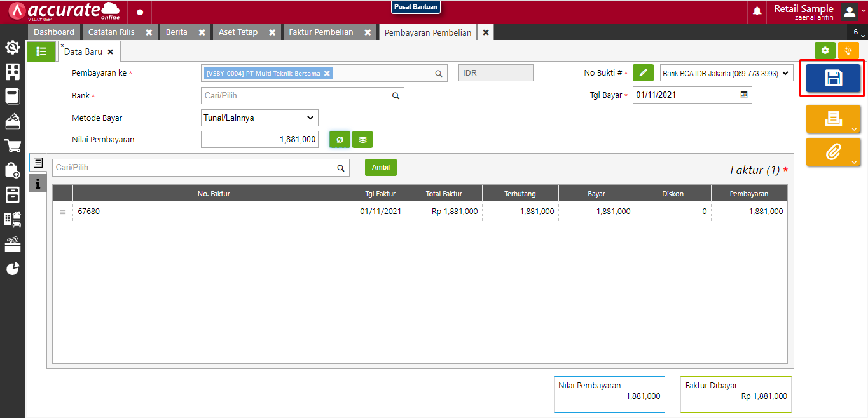Click the Bank search input field

tap(303, 95)
